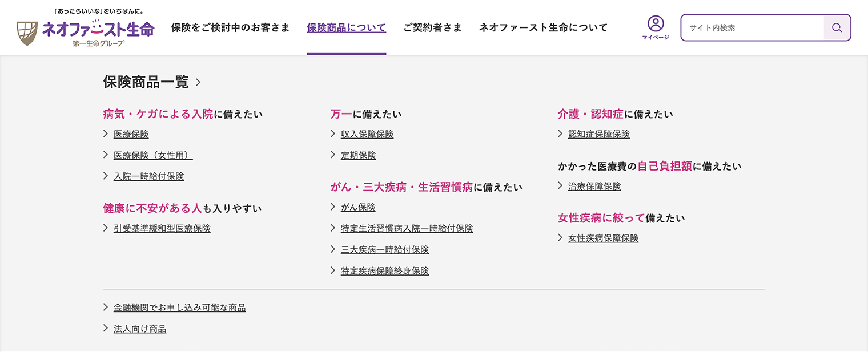Open the 医療保険（女性用） link
868x352 pixels.
click(x=153, y=155)
